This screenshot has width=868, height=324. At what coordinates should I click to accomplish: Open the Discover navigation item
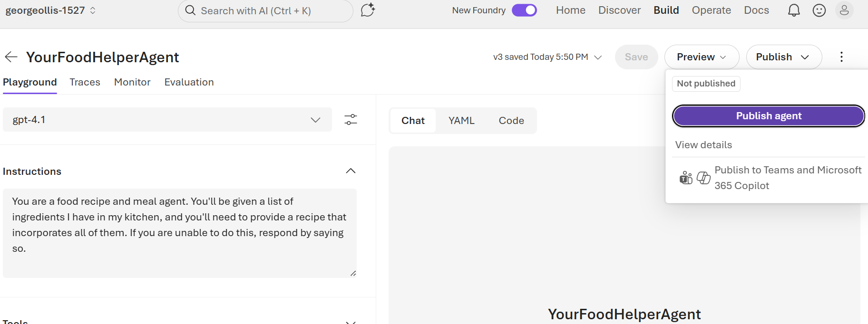click(x=619, y=10)
